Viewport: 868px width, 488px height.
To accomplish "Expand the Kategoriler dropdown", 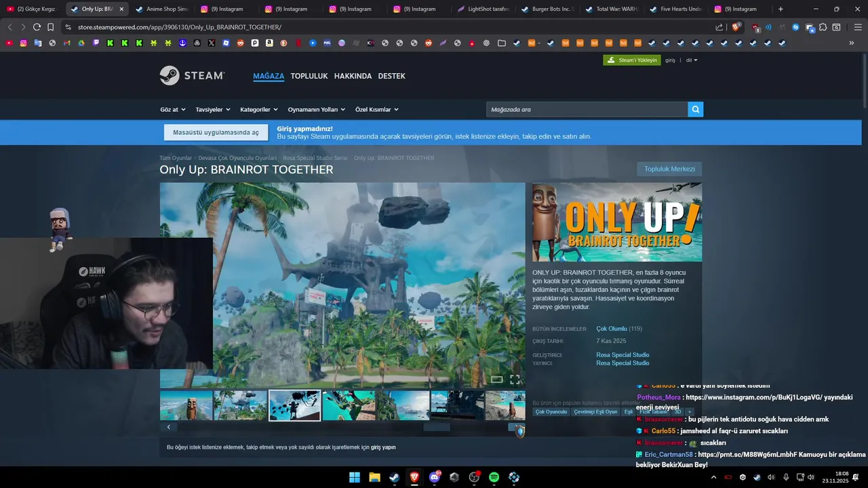I will [x=259, y=109].
